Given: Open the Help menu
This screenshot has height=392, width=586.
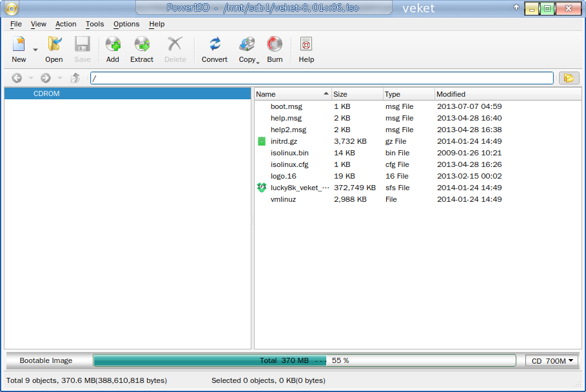Looking at the screenshot, I should pos(157,24).
